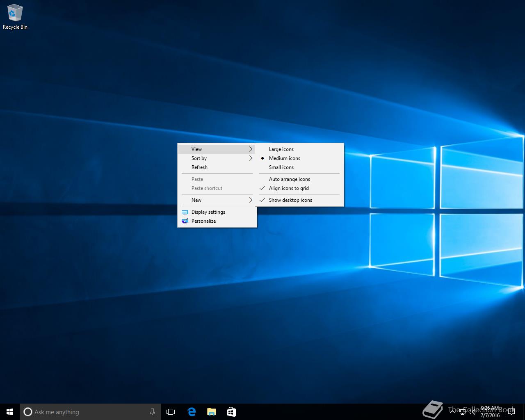
Task: Enable Auto arrange icons
Action: pyautogui.click(x=299, y=179)
